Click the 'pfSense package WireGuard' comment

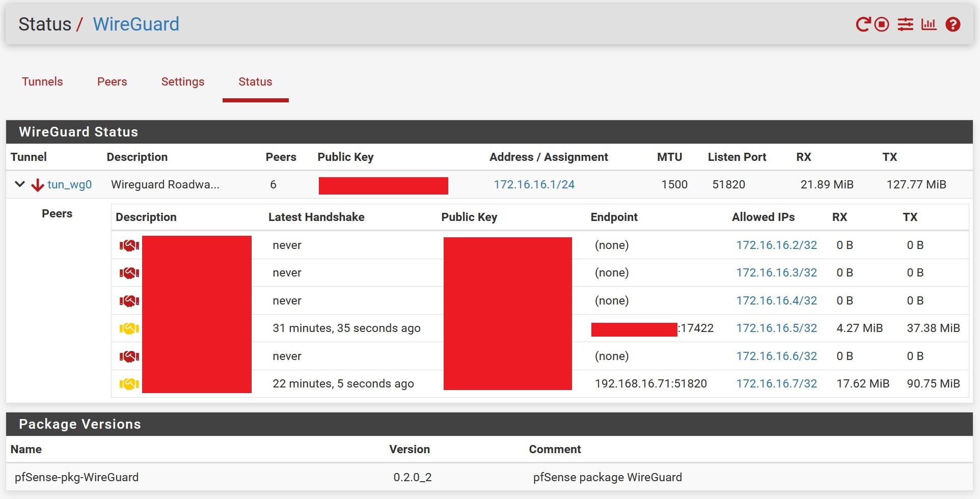pyautogui.click(x=608, y=477)
